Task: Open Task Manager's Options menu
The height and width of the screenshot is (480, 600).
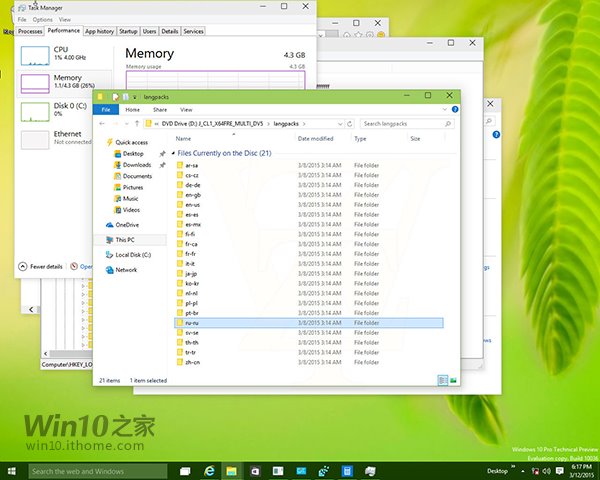Action: tap(42, 20)
